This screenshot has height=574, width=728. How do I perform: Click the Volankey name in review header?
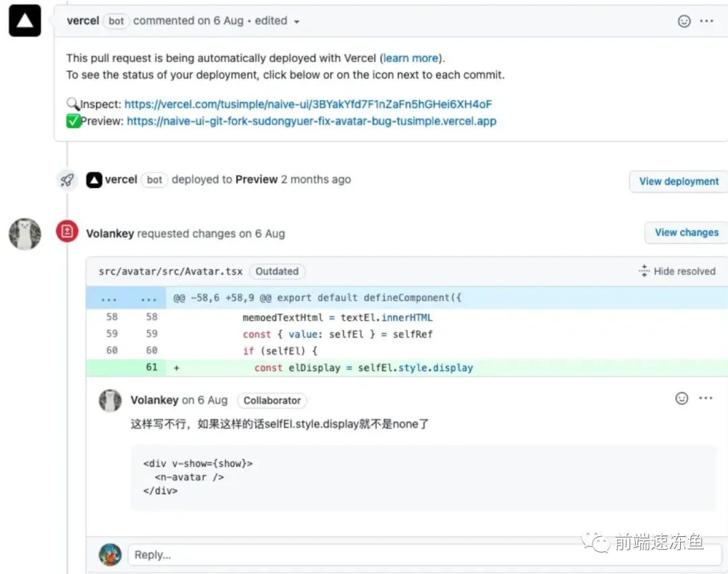click(x=110, y=233)
